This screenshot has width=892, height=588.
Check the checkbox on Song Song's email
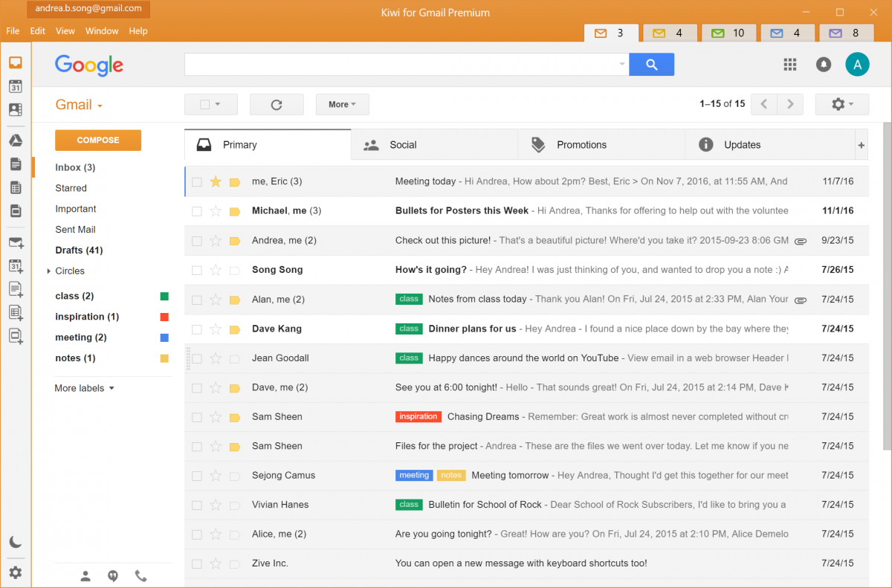[x=196, y=269]
